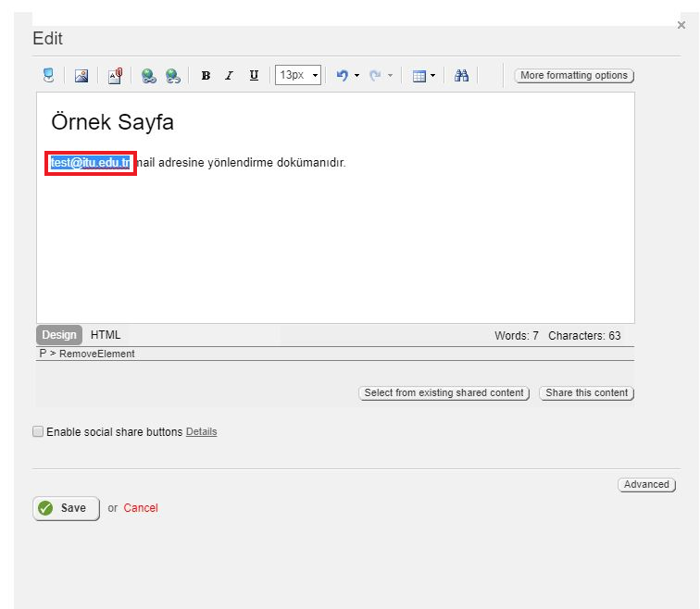Screen dimensions: 700x609
Task: Click the Örnek Sayfa heading in editor
Action: pos(112,122)
